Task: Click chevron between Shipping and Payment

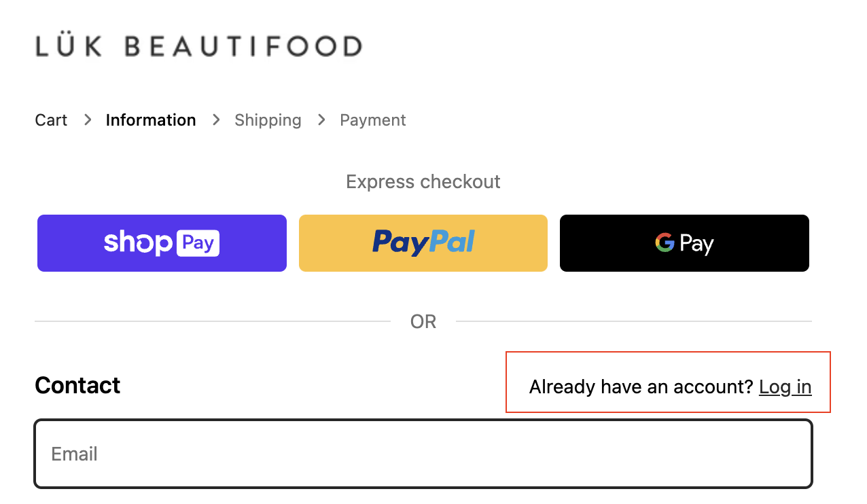Action: [x=321, y=120]
